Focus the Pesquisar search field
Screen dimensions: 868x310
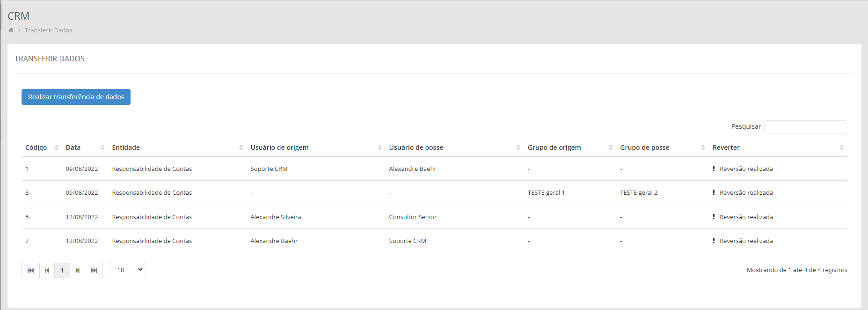[x=805, y=127]
